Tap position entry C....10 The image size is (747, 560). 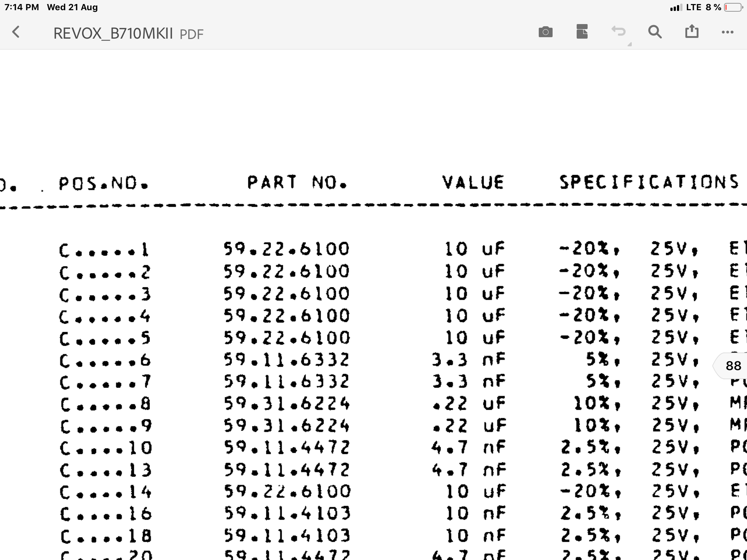click(x=106, y=448)
